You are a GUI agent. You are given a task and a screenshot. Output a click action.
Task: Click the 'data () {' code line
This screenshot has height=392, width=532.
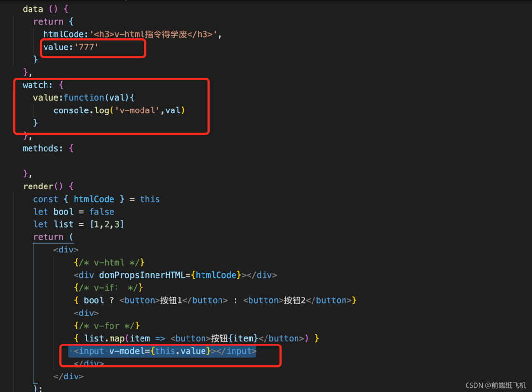click(46, 9)
